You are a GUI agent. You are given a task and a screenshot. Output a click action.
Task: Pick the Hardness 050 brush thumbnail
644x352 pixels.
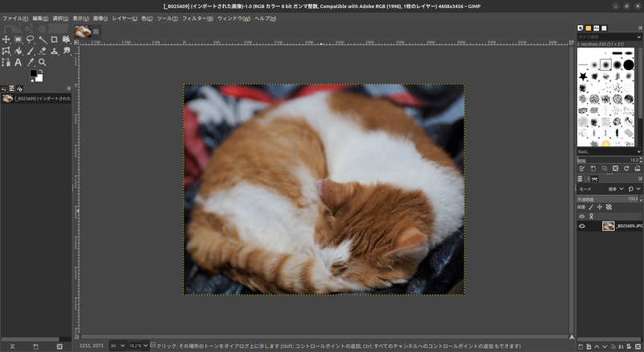pyautogui.click(x=605, y=64)
